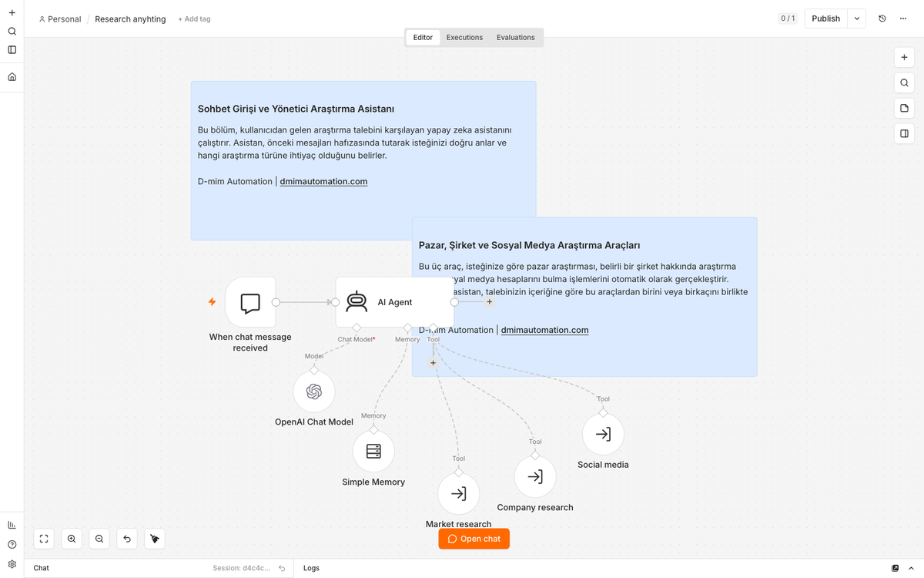Click the Sohbet Girişi sticky note heading
This screenshot has width=924, height=578.
click(x=296, y=109)
